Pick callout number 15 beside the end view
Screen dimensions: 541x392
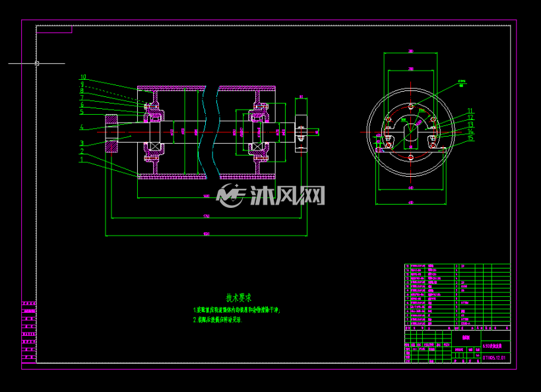coord(470,138)
